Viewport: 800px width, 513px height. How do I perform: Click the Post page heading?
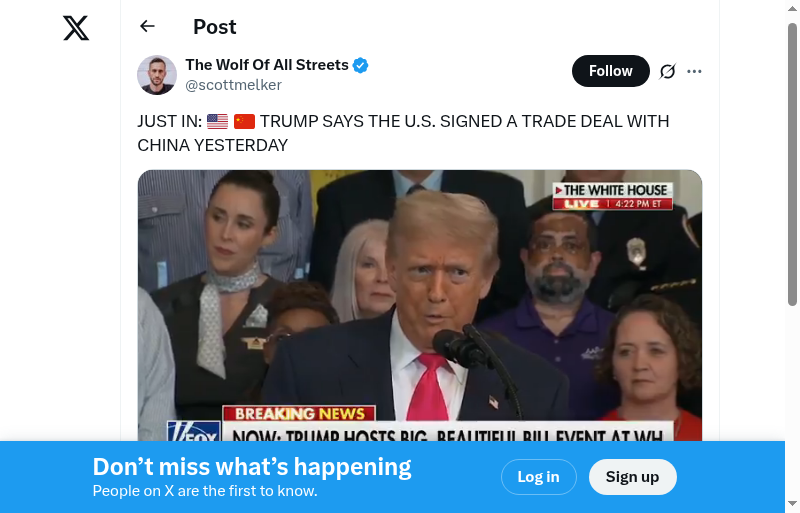point(215,27)
